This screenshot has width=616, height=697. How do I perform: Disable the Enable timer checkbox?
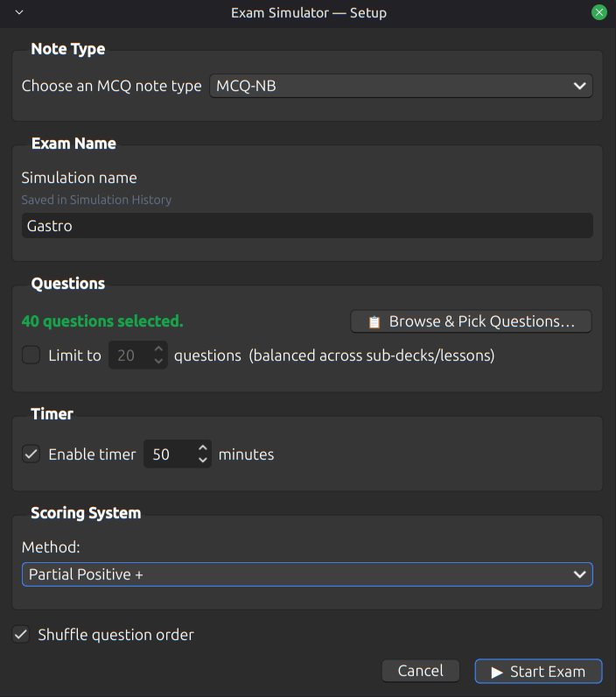pos(31,454)
